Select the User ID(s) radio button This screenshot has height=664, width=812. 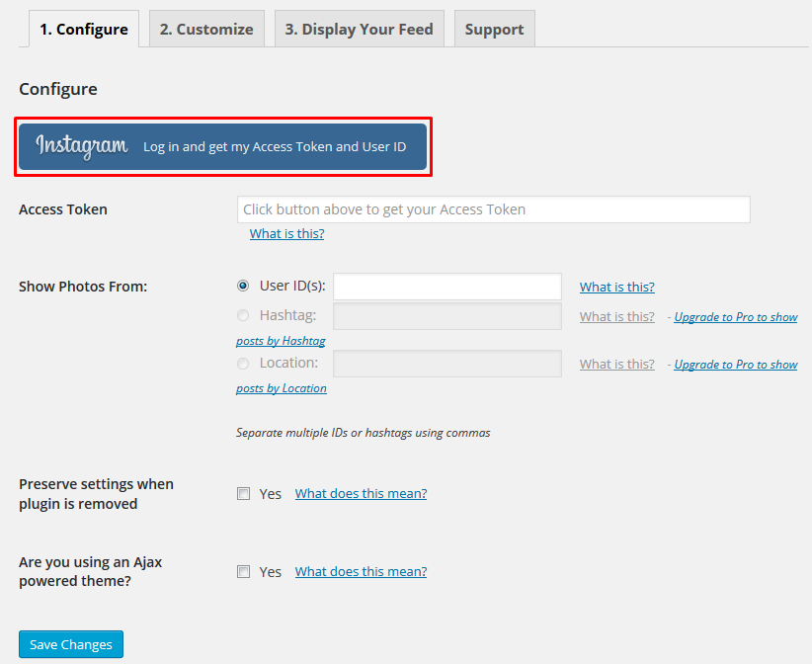(243, 287)
